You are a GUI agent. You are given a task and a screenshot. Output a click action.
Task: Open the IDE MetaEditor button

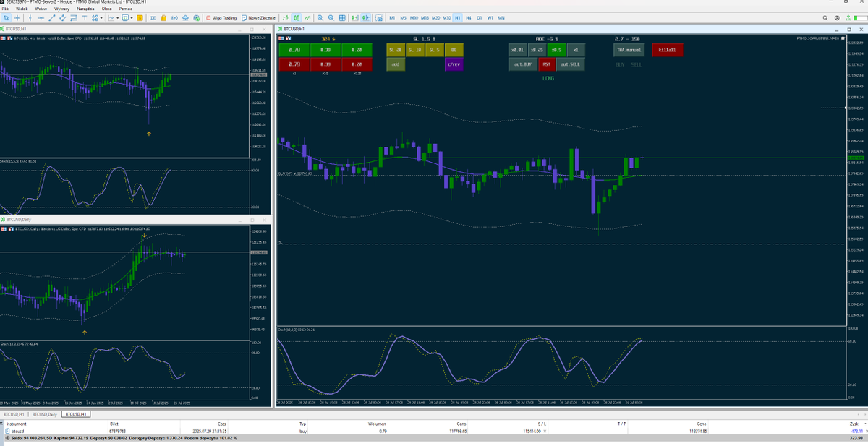pos(152,17)
